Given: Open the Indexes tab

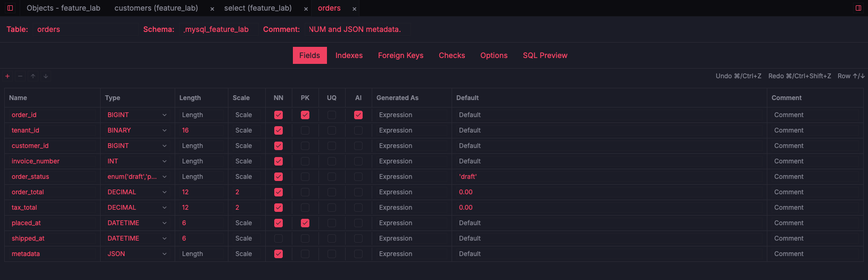Looking at the screenshot, I should [x=349, y=55].
